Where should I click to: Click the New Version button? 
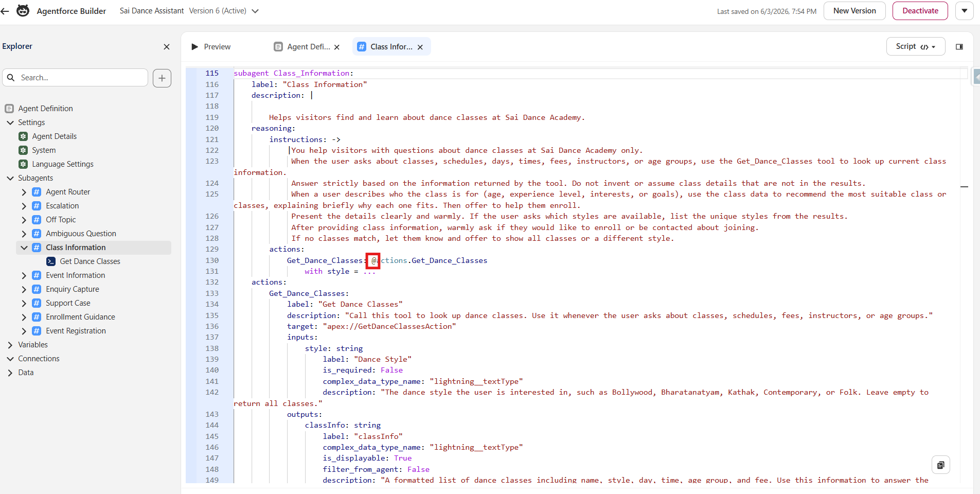tap(854, 11)
